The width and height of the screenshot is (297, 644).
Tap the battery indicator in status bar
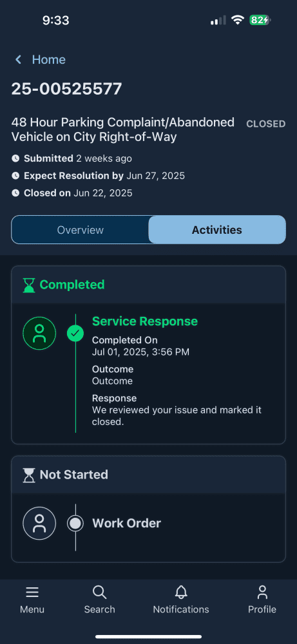click(260, 20)
